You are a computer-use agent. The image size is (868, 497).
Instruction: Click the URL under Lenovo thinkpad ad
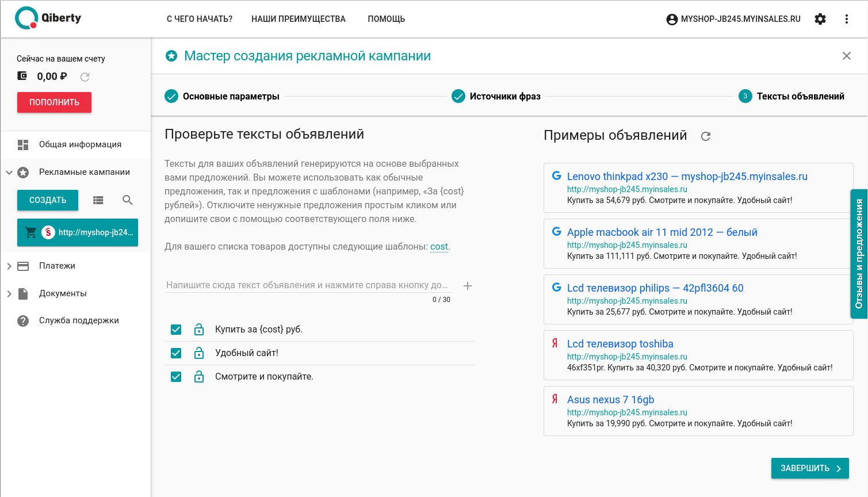pyautogui.click(x=627, y=189)
